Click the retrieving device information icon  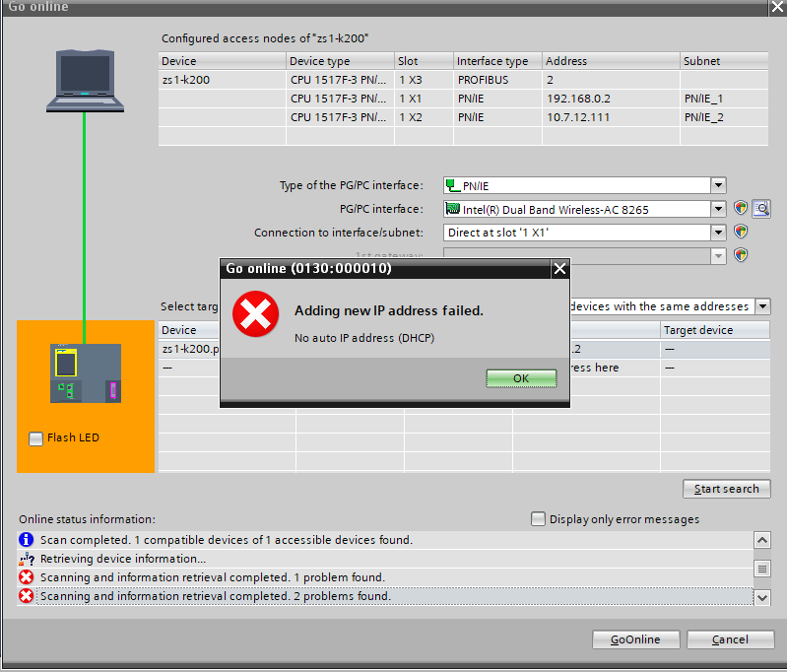tap(26, 559)
